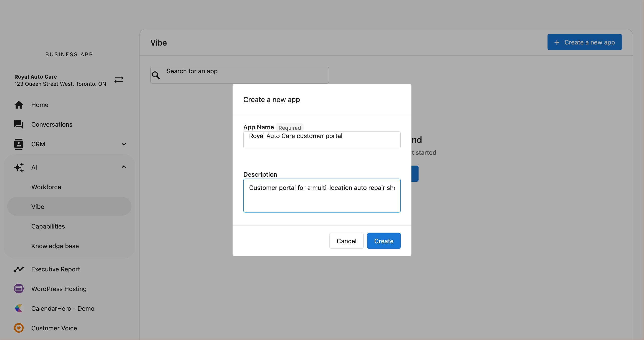Select the CRM contact card icon
644x340 pixels.
(19, 144)
